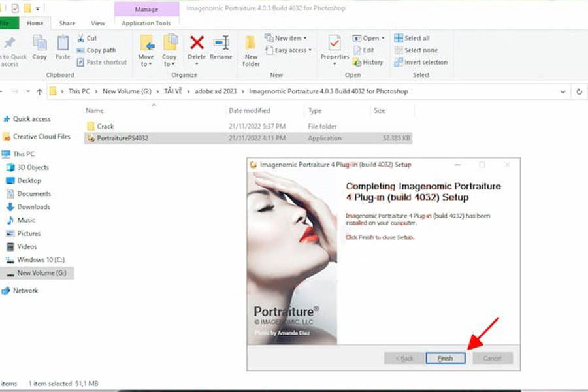Screen dimensions: 588x392
Task: Open the Move to folder menu
Action: click(x=146, y=50)
